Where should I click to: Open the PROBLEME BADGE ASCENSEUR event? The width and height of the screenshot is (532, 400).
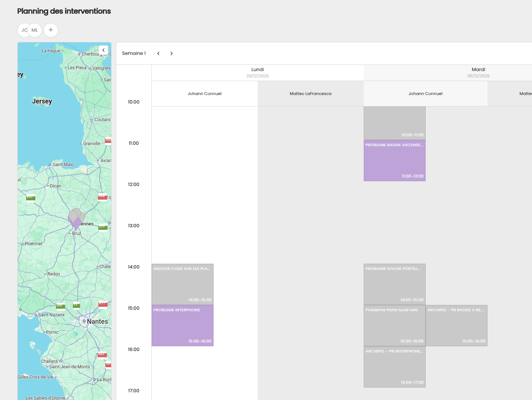394,161
